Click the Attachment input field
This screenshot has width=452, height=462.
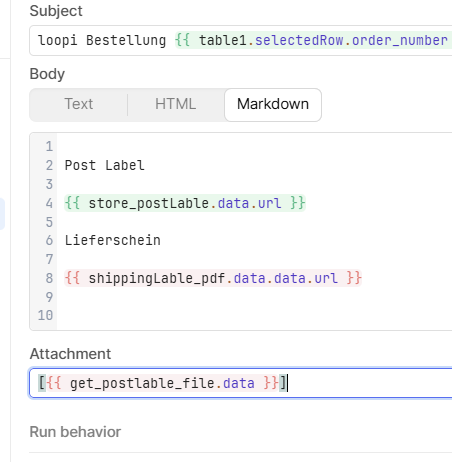click(241, 383)
